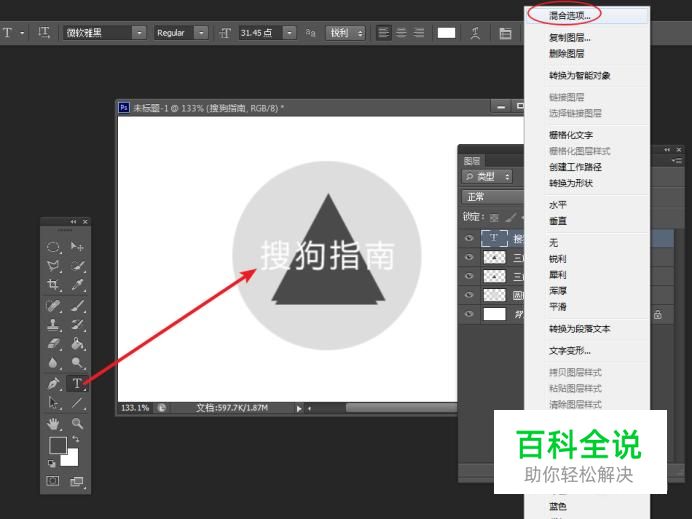Toggle Quick Mask mode in toolbox
The width and height of the screenshot is (692, 519).
click(x=53, y=481)
